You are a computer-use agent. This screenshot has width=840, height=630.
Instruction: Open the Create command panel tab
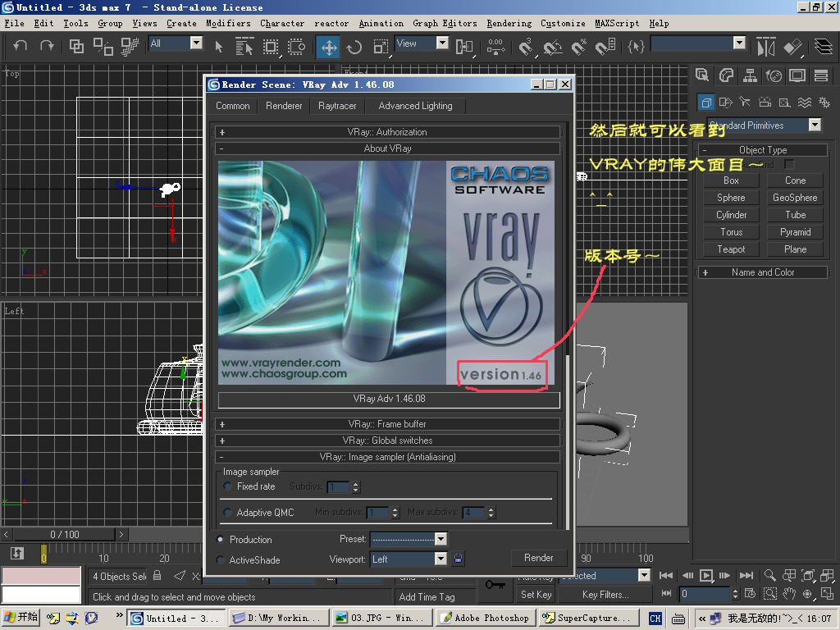(702, 75)
